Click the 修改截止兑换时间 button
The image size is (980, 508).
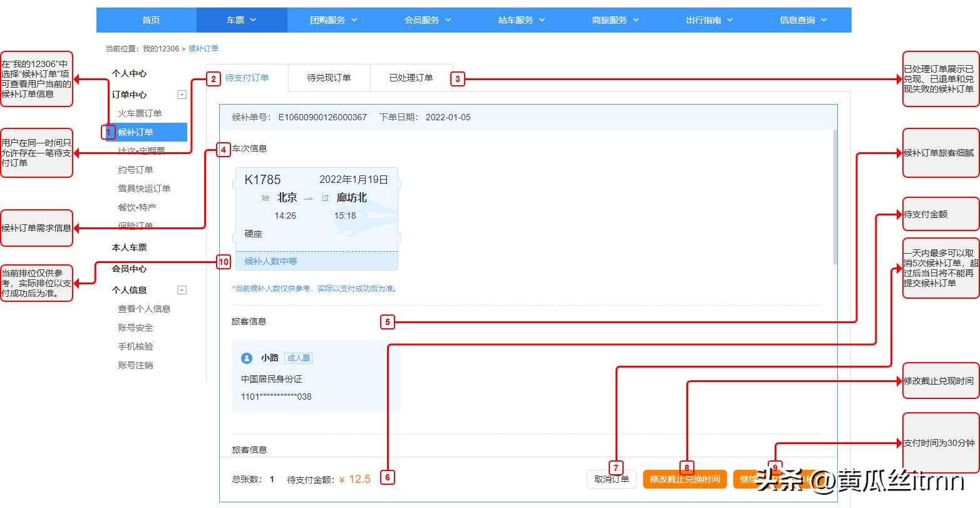[x=684, y=479]
